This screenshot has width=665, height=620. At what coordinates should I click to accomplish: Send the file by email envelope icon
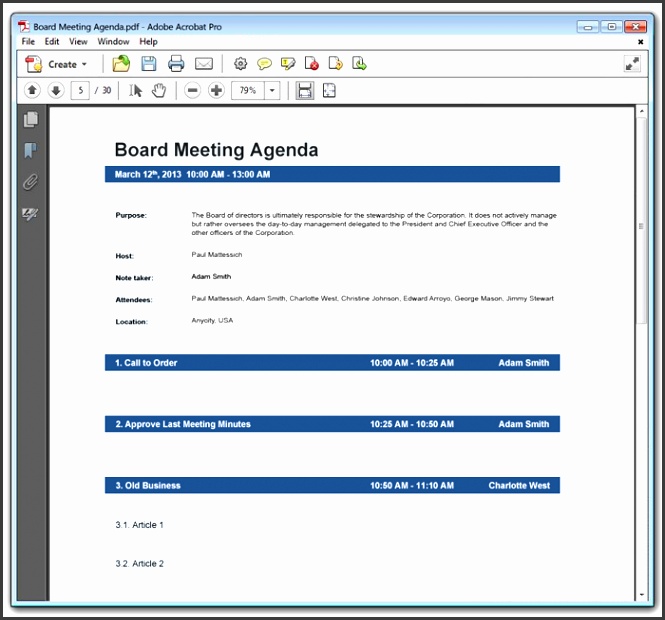pyautogui.click(x=204, y=64)
